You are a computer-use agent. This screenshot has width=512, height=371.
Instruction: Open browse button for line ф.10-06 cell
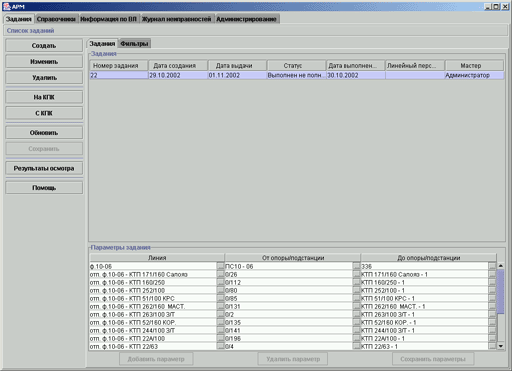tap(220, 266)
